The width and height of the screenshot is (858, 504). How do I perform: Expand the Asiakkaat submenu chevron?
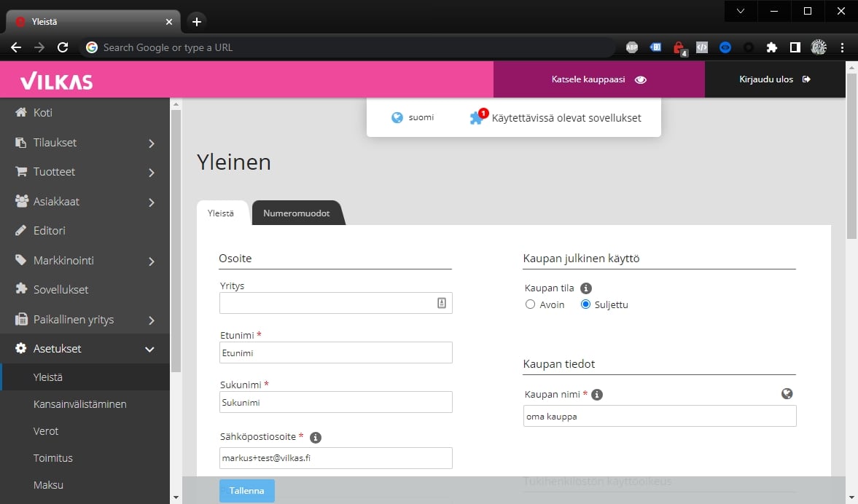tap(152, 202)
